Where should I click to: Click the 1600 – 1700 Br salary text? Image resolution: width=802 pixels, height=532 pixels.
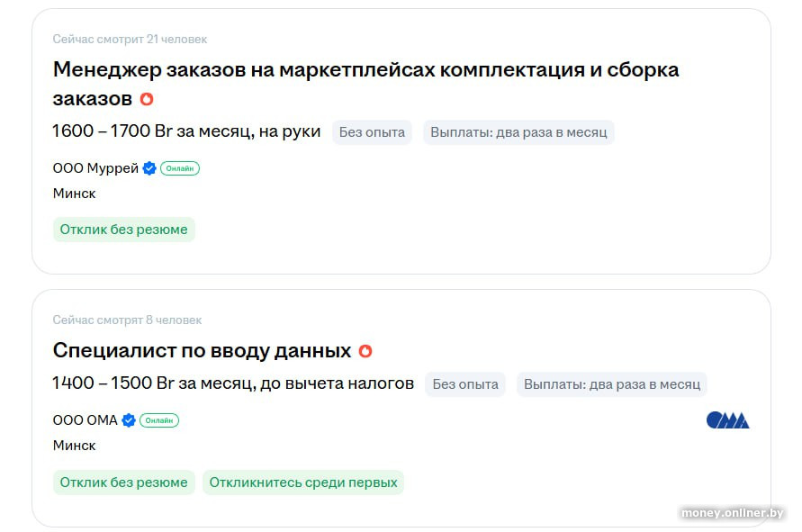(x=186, y=131)
